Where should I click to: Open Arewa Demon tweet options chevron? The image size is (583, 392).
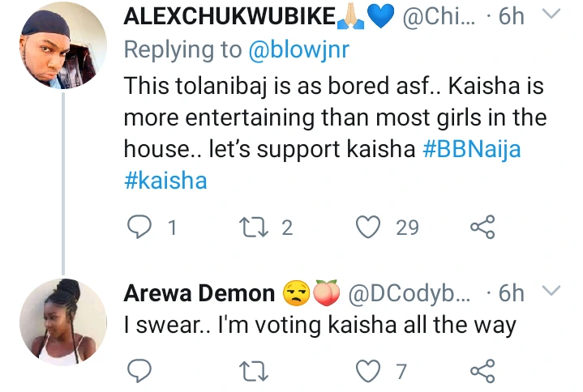[552, 292]
